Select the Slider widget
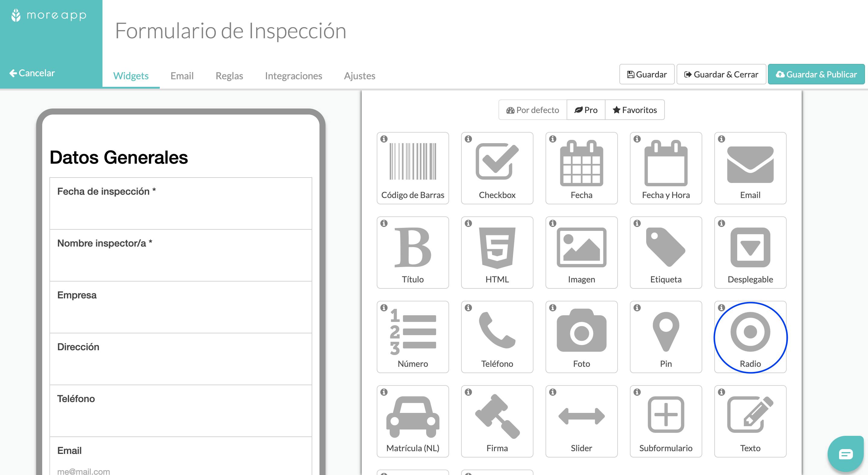This screenshot has height=475, width=868. tap(582, 421)
